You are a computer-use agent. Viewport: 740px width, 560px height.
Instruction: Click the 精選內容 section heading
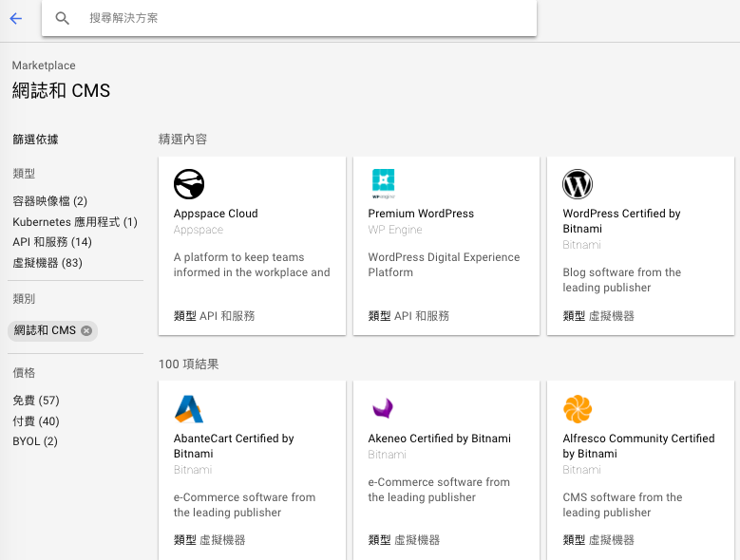coord(182,140)
